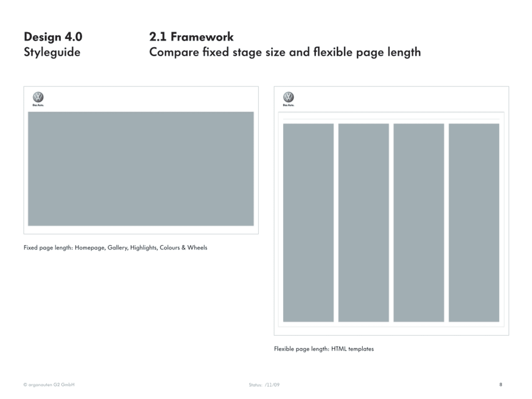Click the page number 8
The image size is (532, 399).
click(501, 385)
